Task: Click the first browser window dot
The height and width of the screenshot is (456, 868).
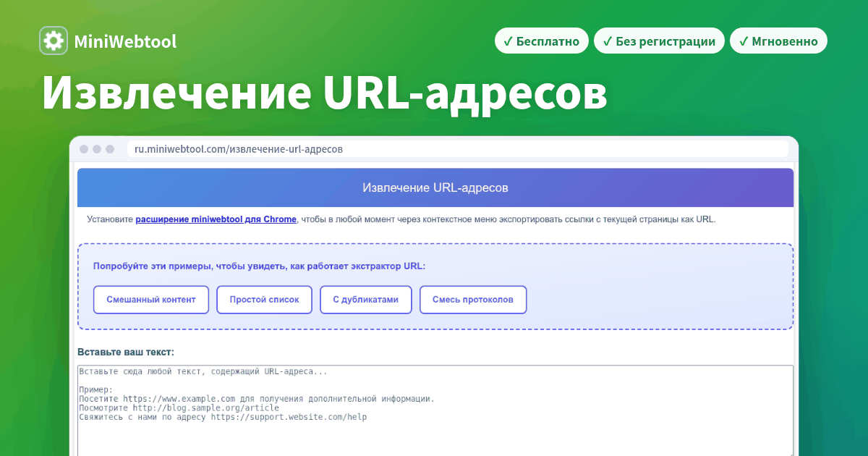Action: click(84, 149)
